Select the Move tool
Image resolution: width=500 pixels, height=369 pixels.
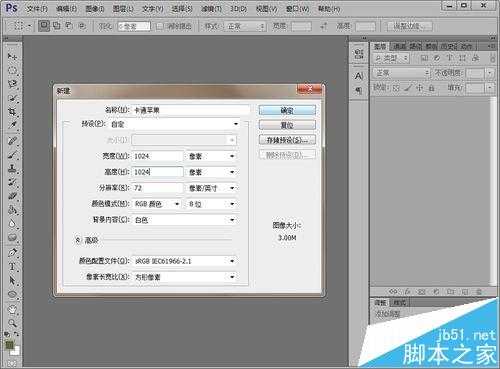pos(12,56)
